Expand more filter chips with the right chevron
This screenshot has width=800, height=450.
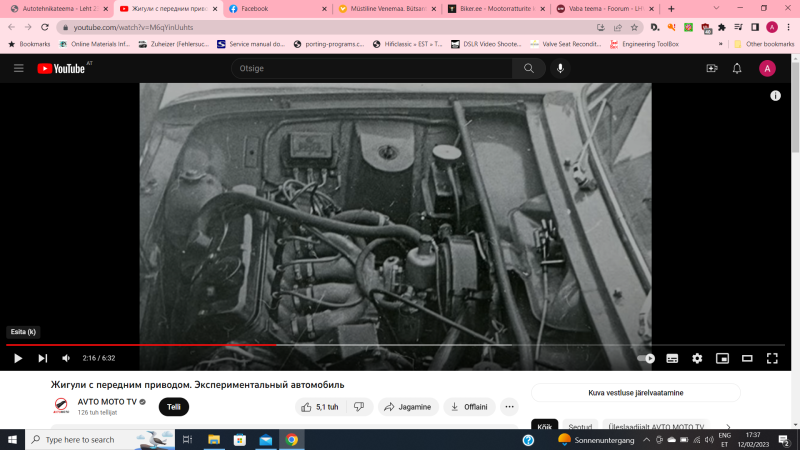pos(728,425)
